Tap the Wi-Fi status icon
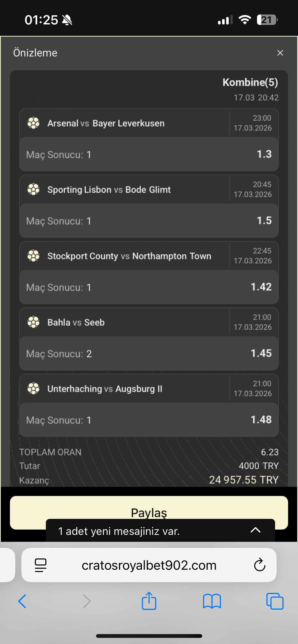The image size is (298, 644). 245,20
